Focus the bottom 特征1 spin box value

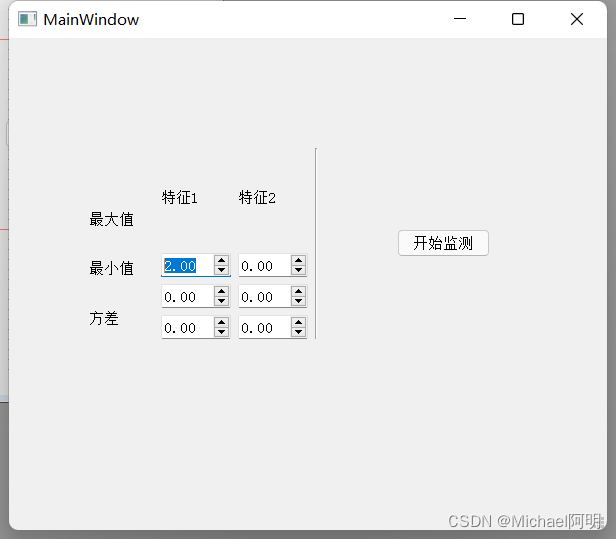click(188, 327)
